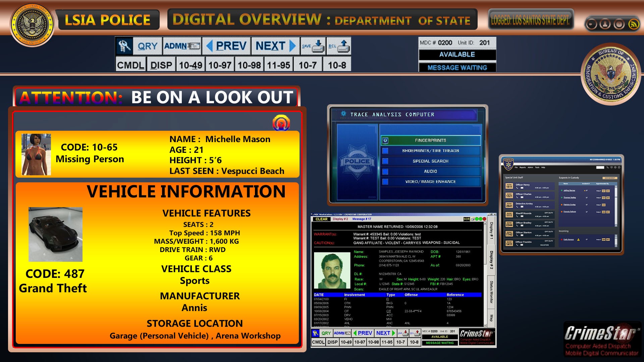Go to previous record with PREV

pyautogui.click(x=226, y=46)
